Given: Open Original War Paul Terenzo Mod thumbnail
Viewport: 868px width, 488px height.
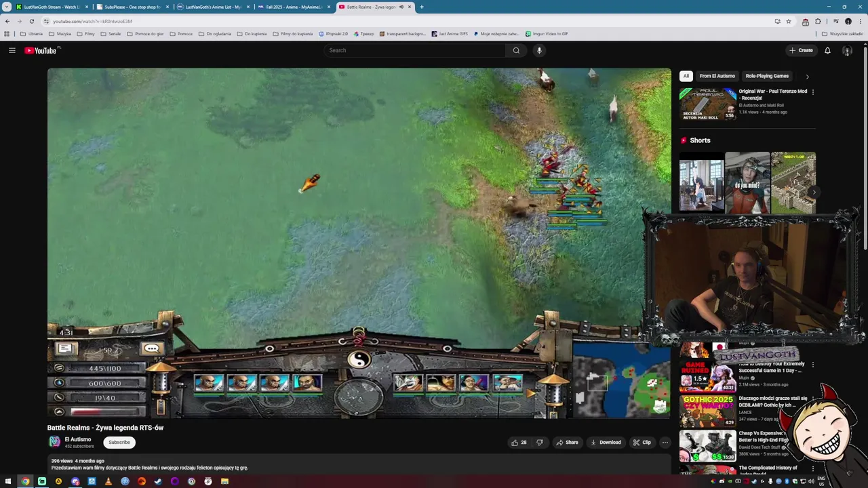Looking at the screenshot, I should tap(708, 104).
